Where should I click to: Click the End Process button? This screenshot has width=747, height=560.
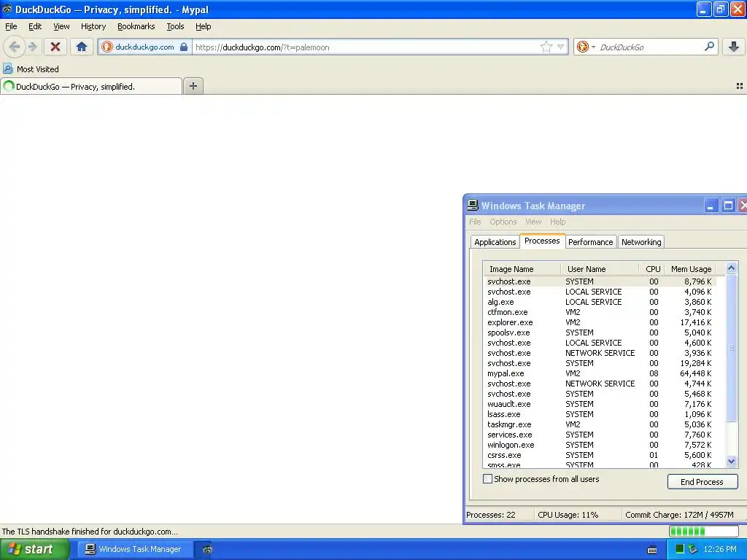pyautogui.click(x=702, y=482)
